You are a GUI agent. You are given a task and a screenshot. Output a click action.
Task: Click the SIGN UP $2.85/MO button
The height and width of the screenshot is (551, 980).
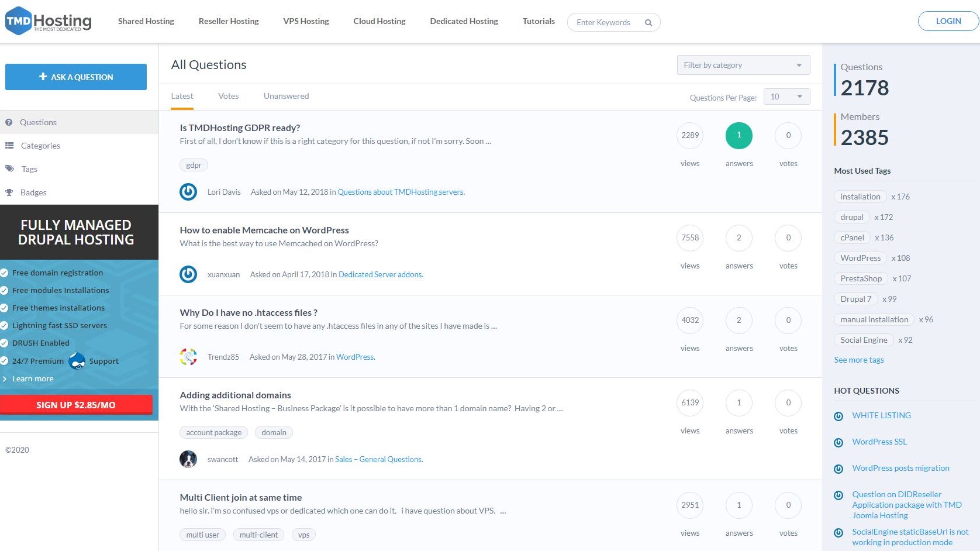(76, 405)
